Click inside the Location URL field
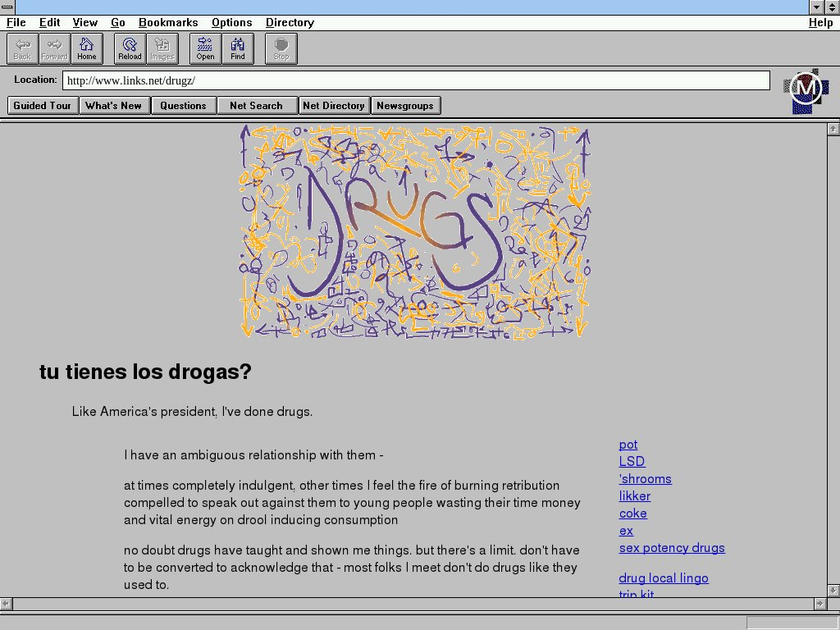The image size is (840, 630). 416,80
